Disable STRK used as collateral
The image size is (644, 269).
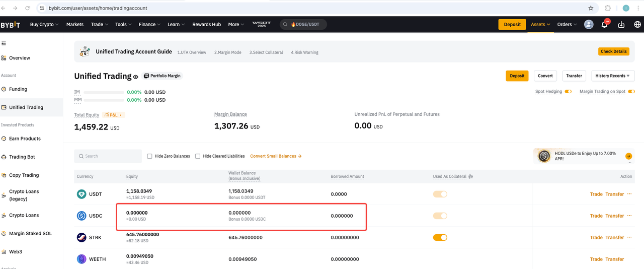tap(440, 237)
